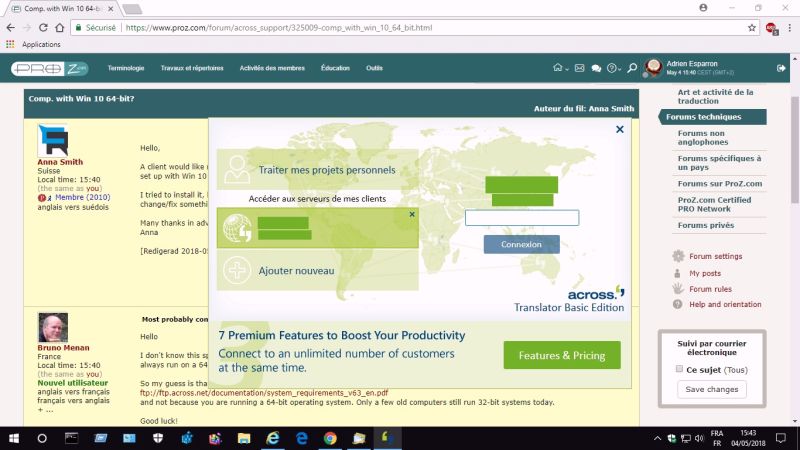
Task: Click the My posts person icon
Action: tap(677, 273)
